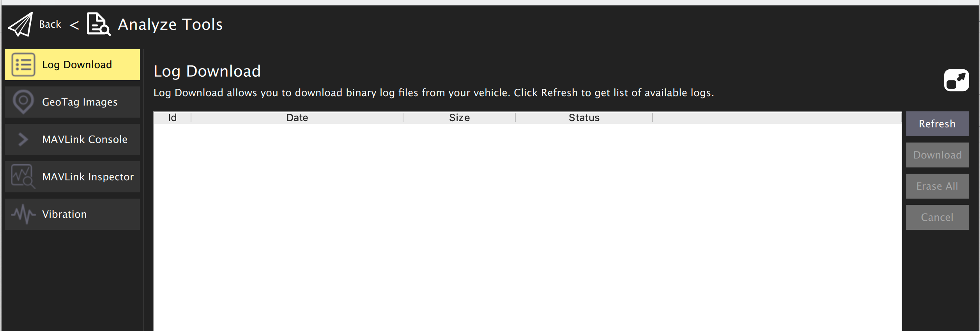The image size is (980, 331).
Task: Click the Vibration waveform icon
Action: tap(23, 214)
